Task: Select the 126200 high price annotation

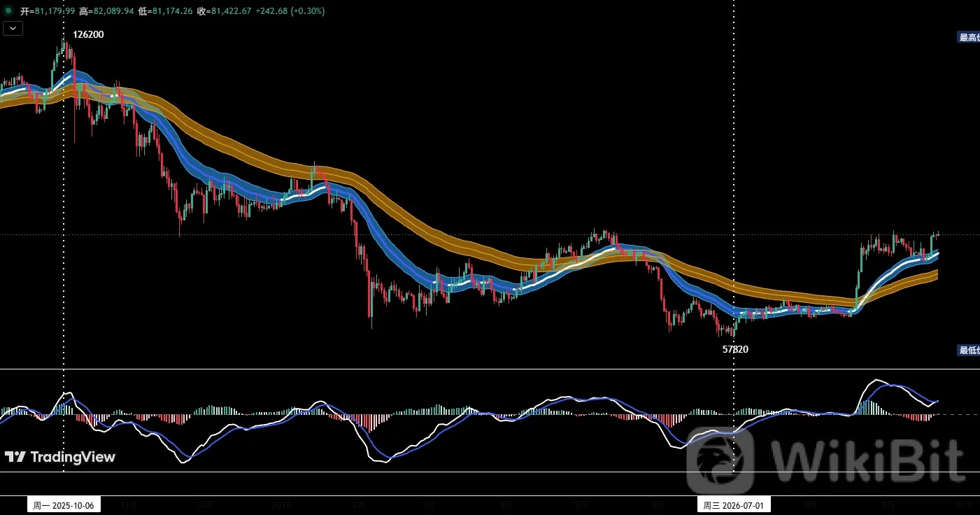Action: 88,34
